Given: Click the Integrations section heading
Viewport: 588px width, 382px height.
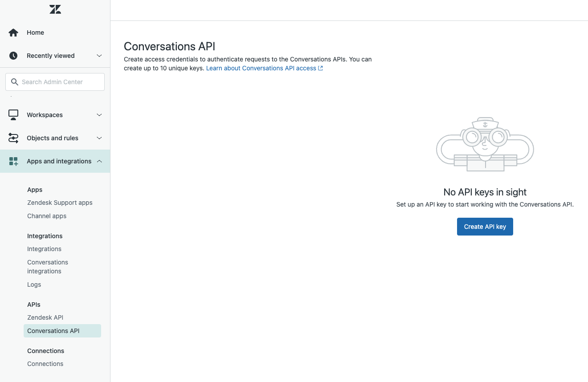Looking at the screenshot, I should click(x=45, y=236).
